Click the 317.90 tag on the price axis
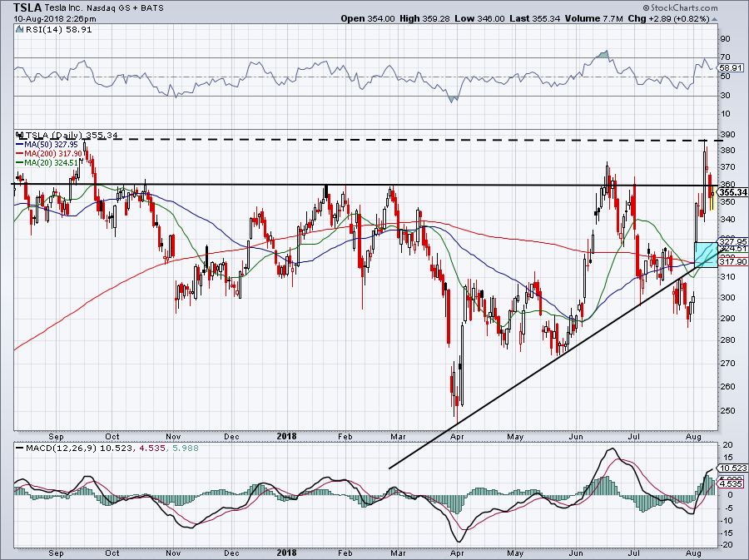The image size is (749, 560). [x=732, y=261]
